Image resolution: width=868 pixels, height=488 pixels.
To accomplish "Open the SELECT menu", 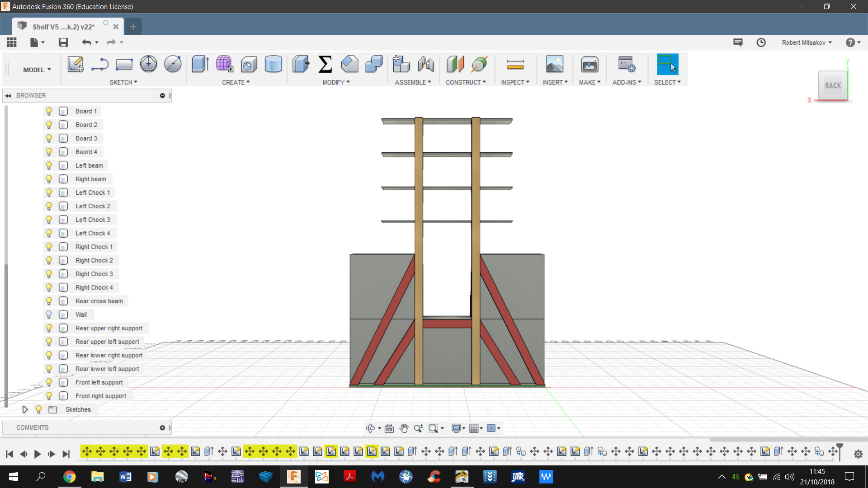I will pyautogui.click(x=667, y=82).
